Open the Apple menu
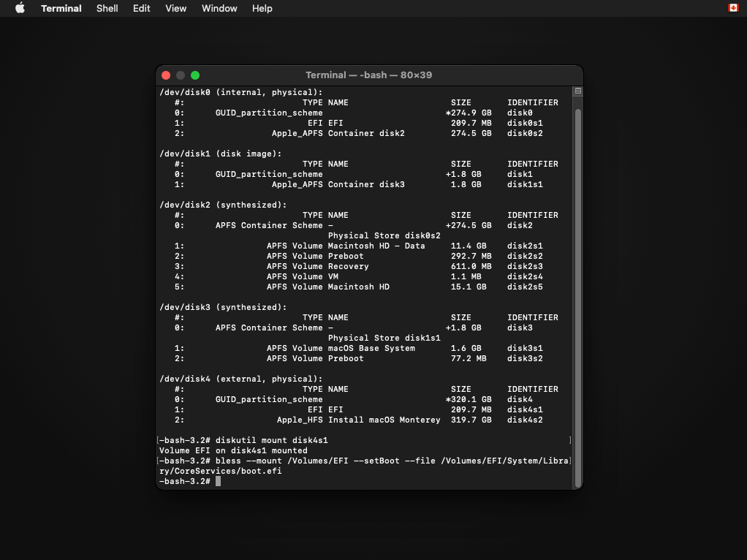 click(20, 8)
